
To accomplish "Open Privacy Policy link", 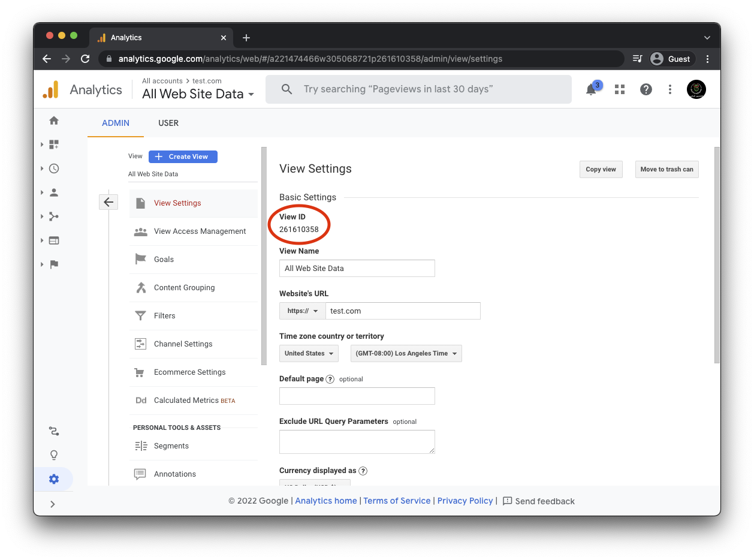I will click(465, 501).
